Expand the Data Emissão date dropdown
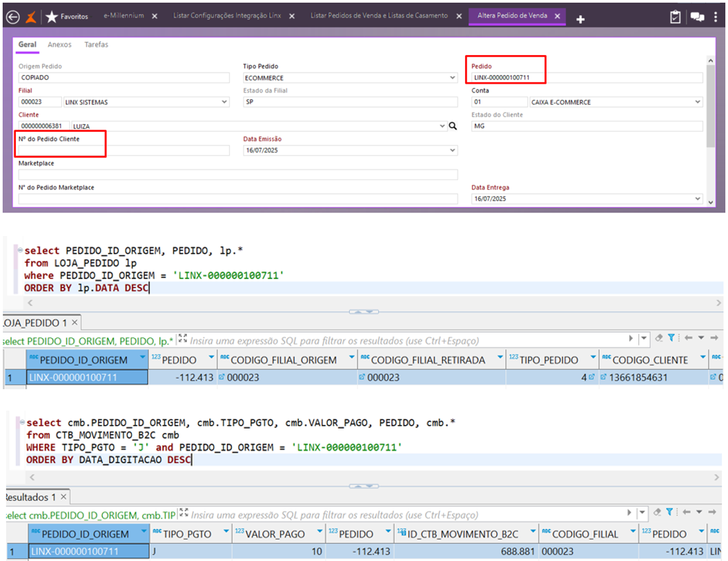Viewport: 728px width, 561px height. coord(453,150)
